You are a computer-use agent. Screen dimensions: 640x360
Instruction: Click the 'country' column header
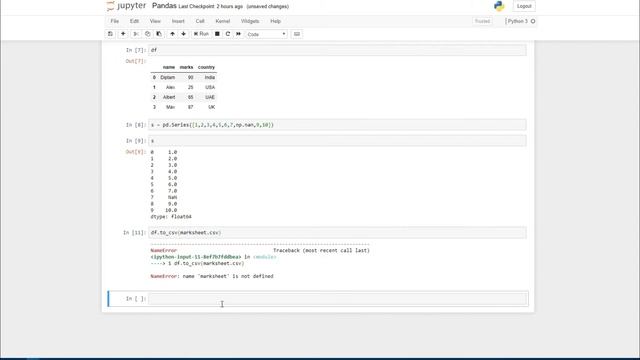(206, 67)
